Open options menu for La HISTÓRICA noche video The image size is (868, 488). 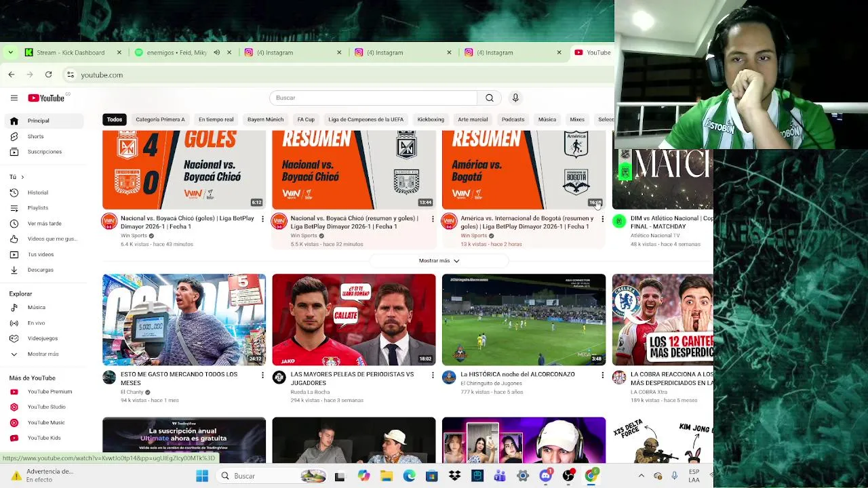click(x=602, y=375)
